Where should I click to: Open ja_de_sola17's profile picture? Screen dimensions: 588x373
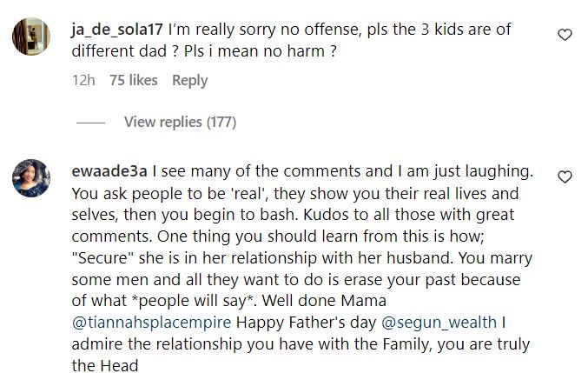[33, 37]
